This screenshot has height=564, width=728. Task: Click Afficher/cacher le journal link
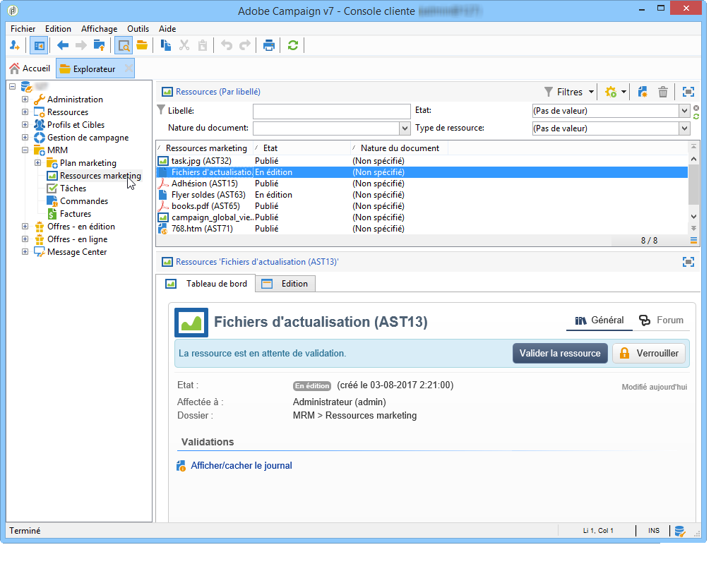pos(241,466)
